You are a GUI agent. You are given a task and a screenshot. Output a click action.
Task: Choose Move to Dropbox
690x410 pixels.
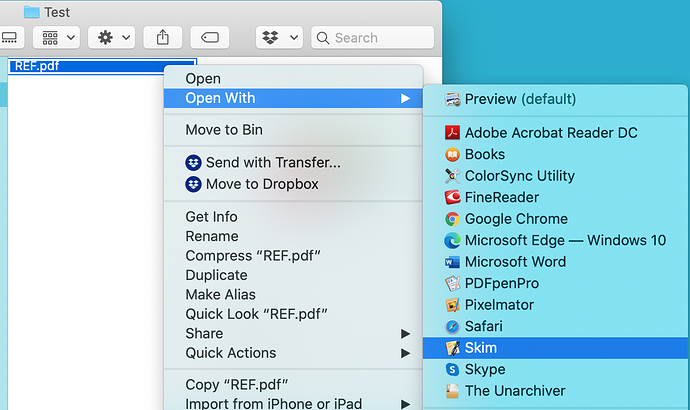click(x=293, y=184)
